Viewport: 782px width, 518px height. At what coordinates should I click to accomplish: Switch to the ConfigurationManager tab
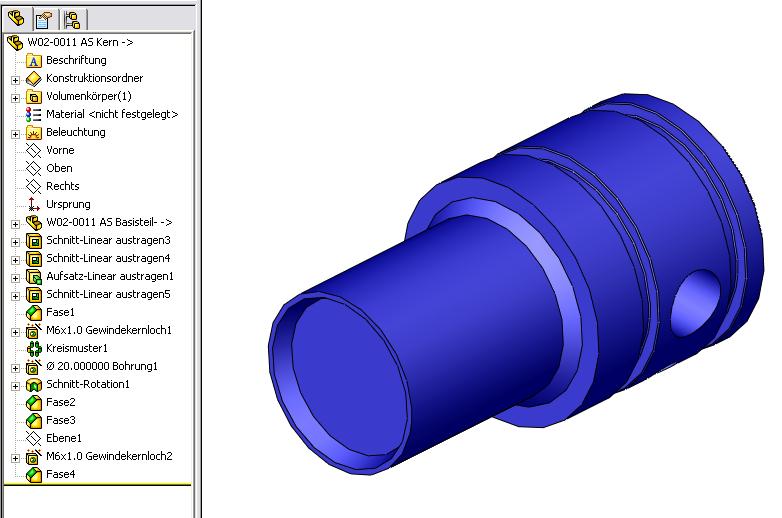[72, 20]
